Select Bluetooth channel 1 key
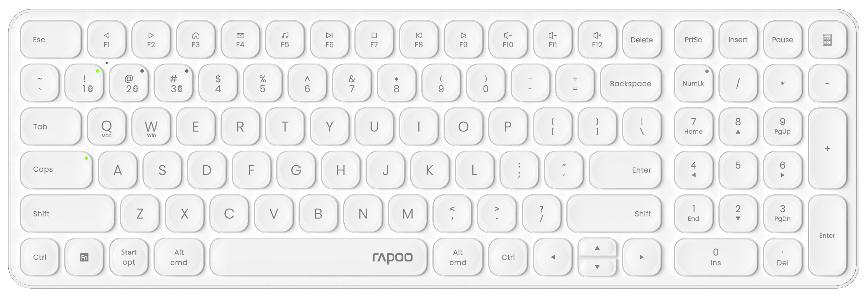 click(84, 83)
